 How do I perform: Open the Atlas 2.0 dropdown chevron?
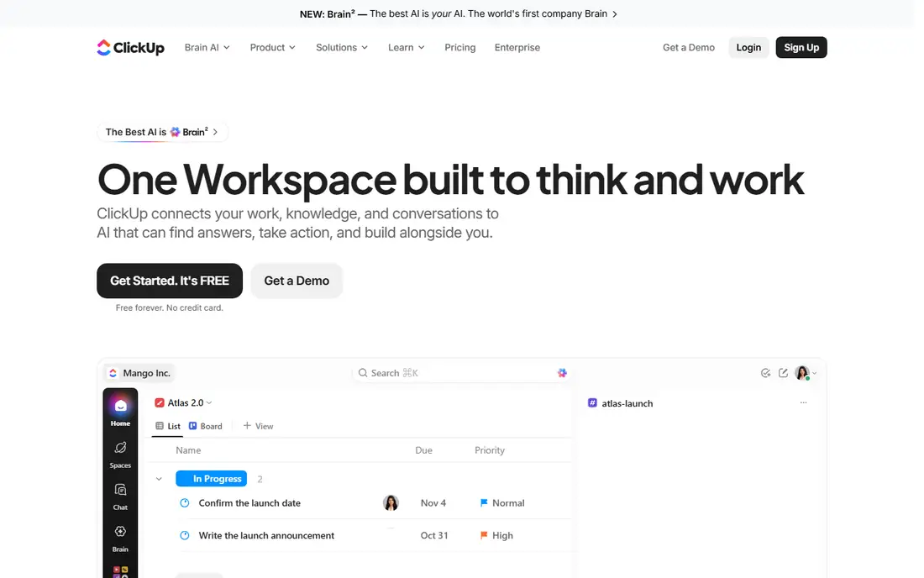coord(209,403)
